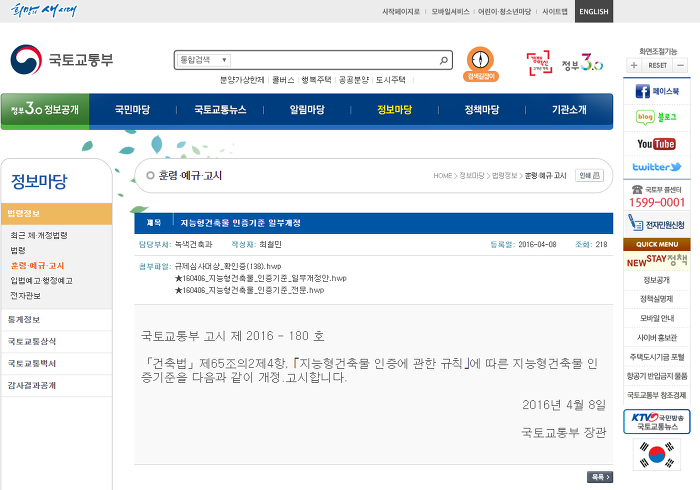The height and width of the screenshot is (490, 700).
Task: Open the orange 검색길잡이 compass icon
Action: point(480,64)
